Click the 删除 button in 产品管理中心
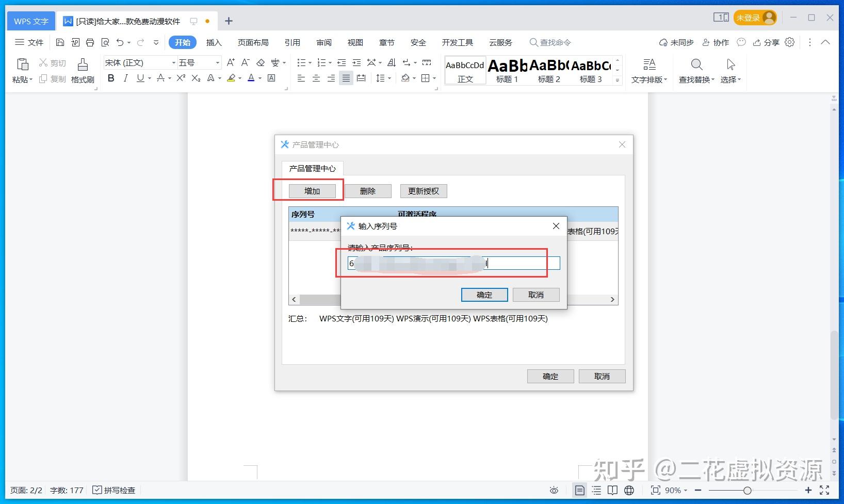 (368, 191)
